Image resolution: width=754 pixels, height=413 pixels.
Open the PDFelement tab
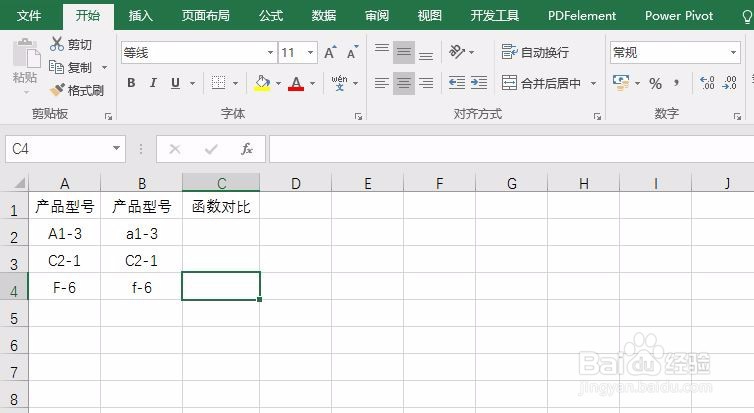click(x=582, y=16)
